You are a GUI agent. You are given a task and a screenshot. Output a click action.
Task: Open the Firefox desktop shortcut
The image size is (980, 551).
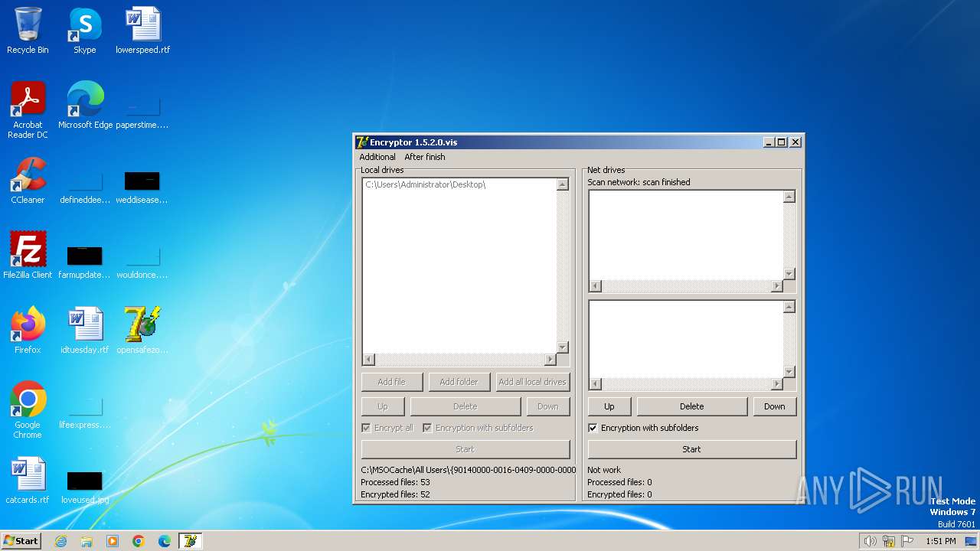[x=28, y=331]
